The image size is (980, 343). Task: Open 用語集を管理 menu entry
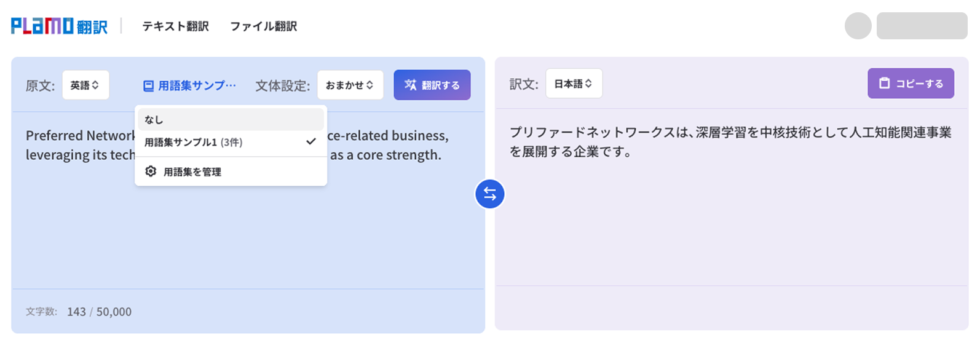click(x=192, y=172)
